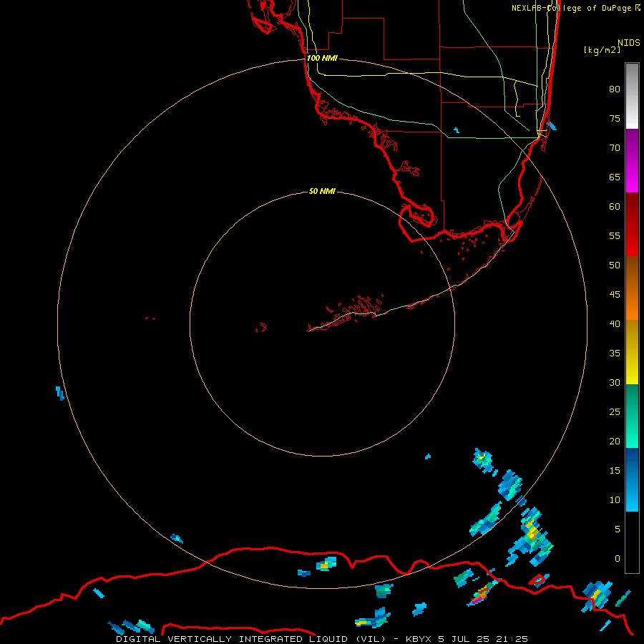644x644 pixels.
Task: Click the scale value 30
Action: (615, 383)
